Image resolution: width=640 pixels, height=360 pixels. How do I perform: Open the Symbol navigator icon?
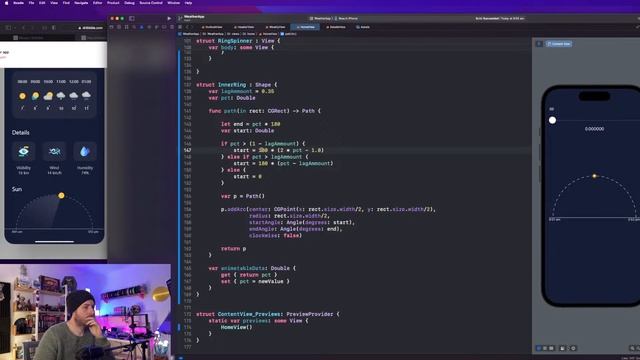(127, 27)
